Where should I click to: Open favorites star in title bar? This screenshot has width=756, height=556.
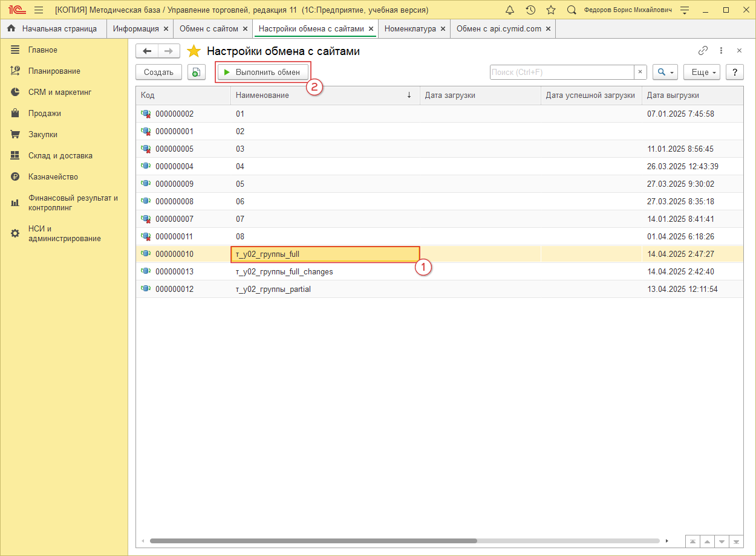click(551, 10)
